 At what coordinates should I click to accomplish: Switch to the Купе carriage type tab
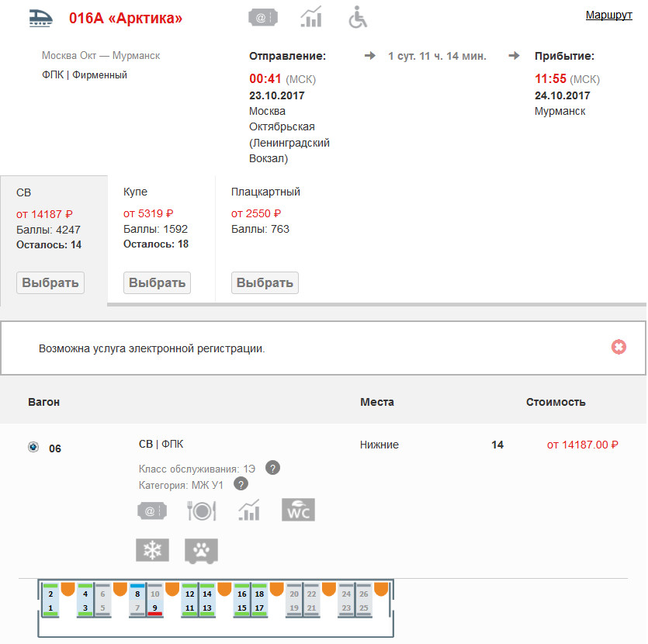click(x=157, y=282)
